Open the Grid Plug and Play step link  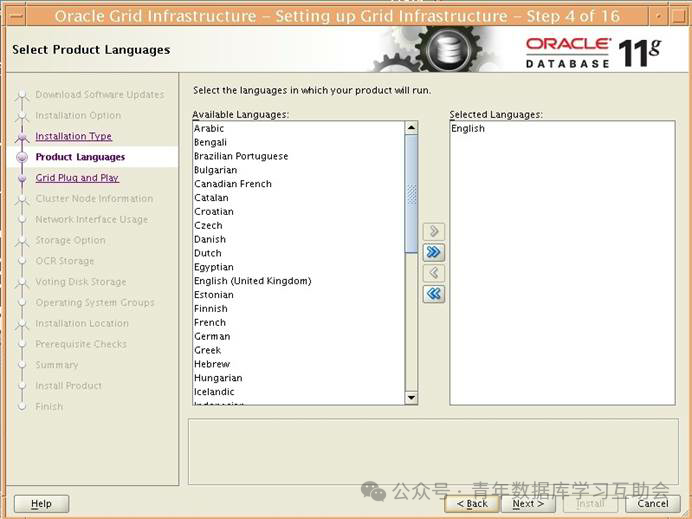pyautogui.click(x=77, y=178)
